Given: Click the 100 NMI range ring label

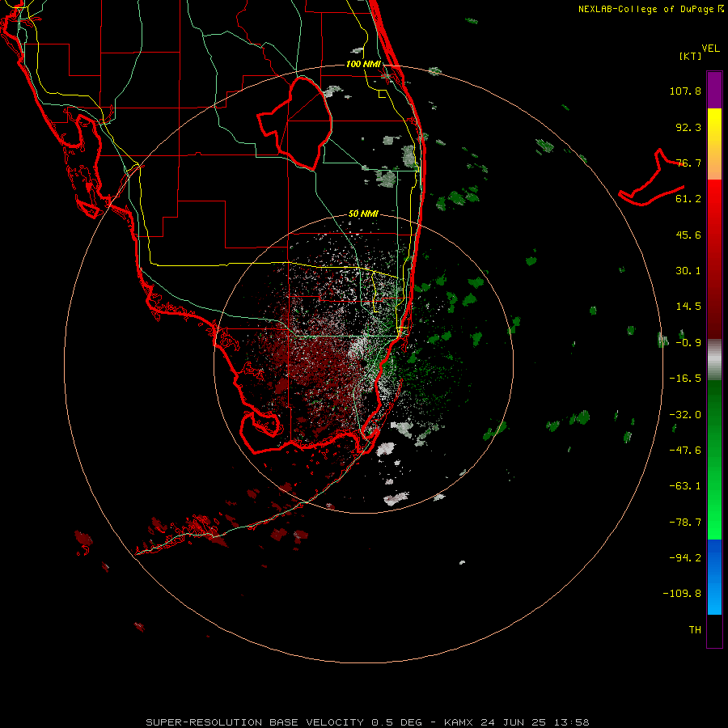Looking at the screenshot, I should tap(363, 64).
